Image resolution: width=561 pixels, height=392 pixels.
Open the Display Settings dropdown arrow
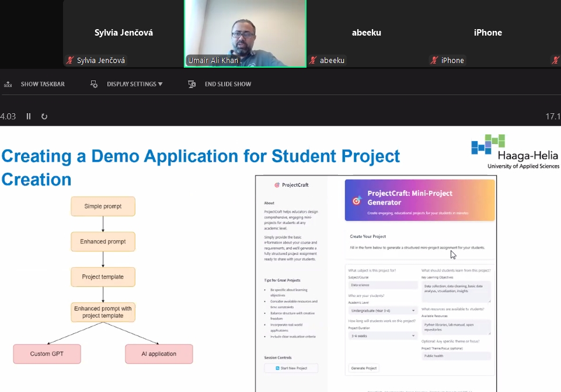pos(160,84)
